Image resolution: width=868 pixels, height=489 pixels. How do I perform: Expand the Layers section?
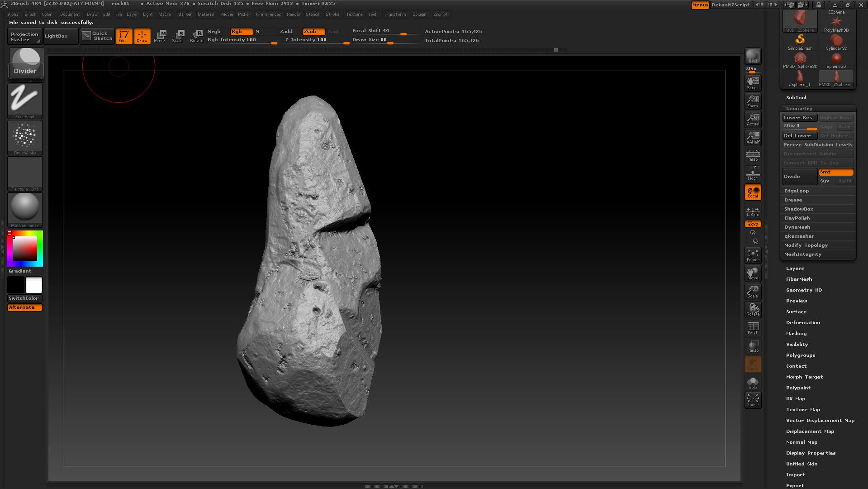795,268
